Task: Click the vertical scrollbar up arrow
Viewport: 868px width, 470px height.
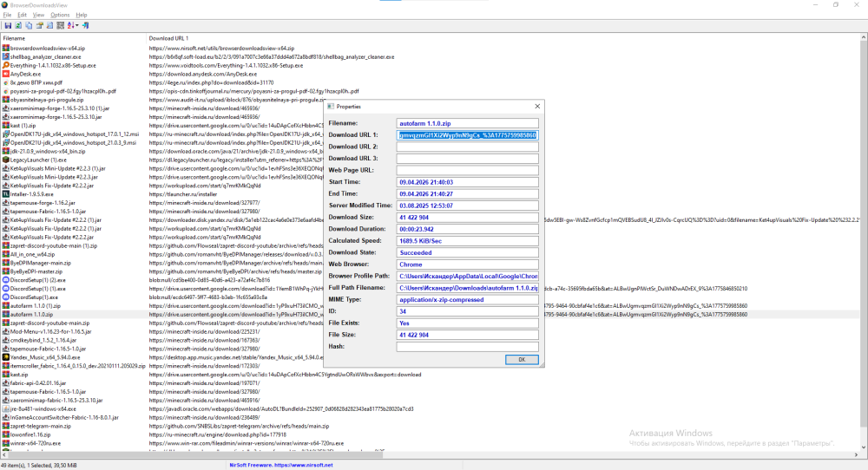Action: [863, 37]
